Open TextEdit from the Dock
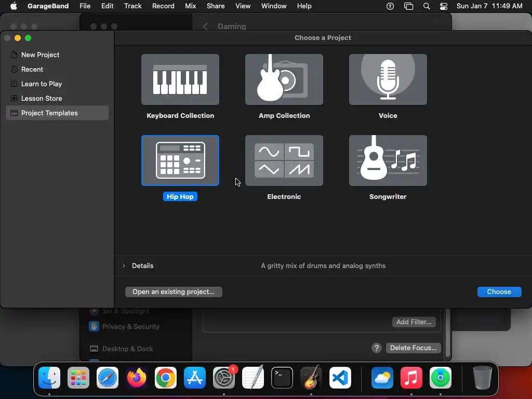The height and width of the screenshot is (399, 532). coord(253,378)
